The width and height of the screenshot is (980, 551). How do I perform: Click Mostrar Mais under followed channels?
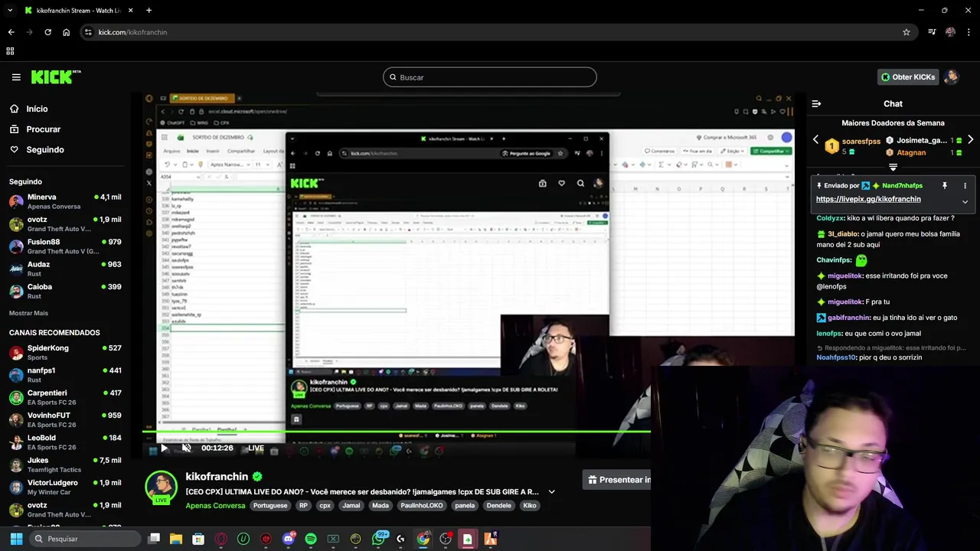(28, 313)
